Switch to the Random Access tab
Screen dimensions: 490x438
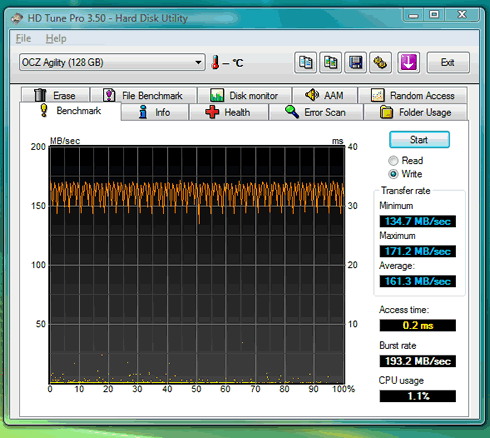[413, 95]
